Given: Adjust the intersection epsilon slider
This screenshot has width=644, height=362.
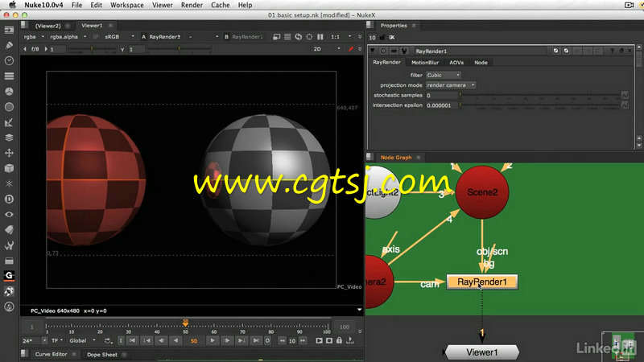Looking at the screenshot, I should click(539, 105).
